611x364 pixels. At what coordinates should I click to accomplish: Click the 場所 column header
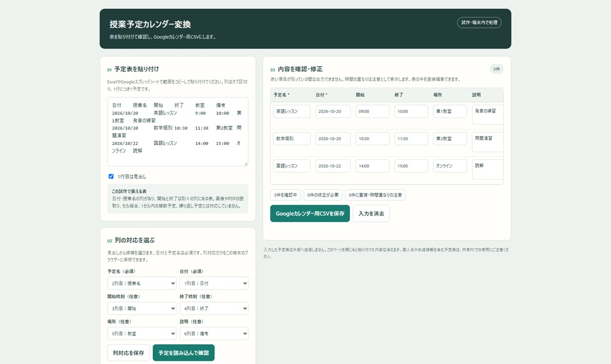click(437, 95)
